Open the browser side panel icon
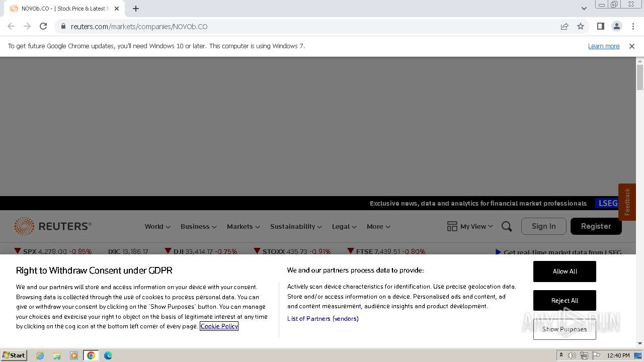The height and width of the screenshot is (362, 644). point(600,26)
